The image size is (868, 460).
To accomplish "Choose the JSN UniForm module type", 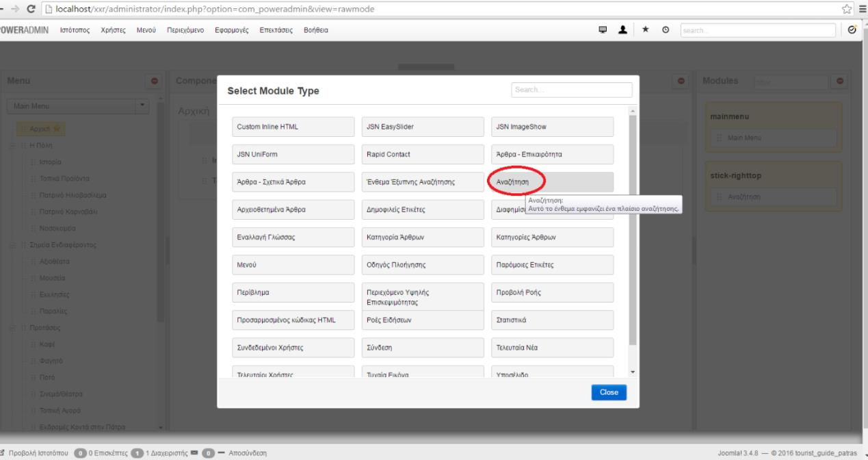I will (292, 154).
